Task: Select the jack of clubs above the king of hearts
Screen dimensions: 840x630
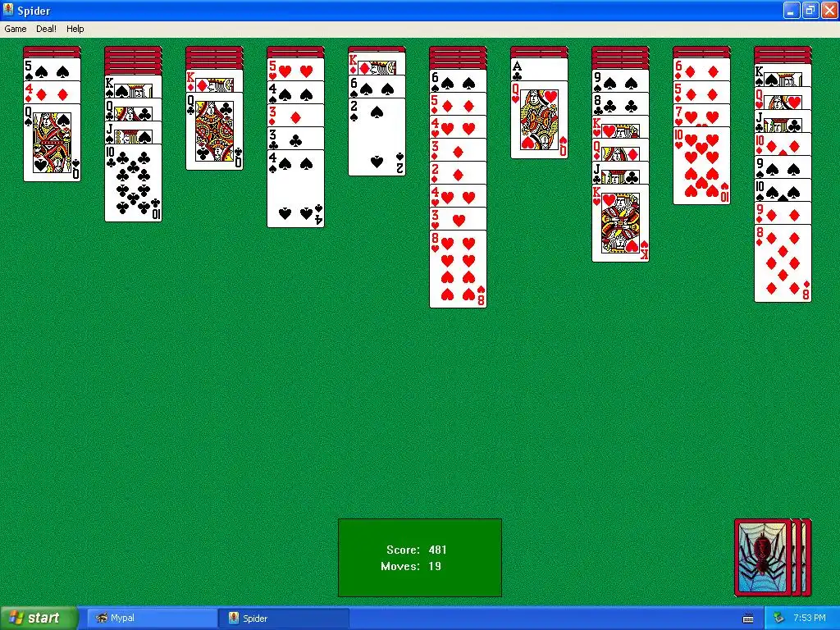Action: 620,173
